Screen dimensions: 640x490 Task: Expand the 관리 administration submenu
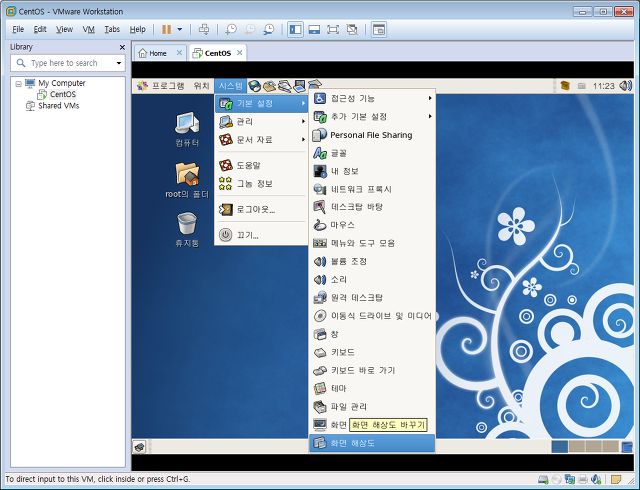coord(261,122)
